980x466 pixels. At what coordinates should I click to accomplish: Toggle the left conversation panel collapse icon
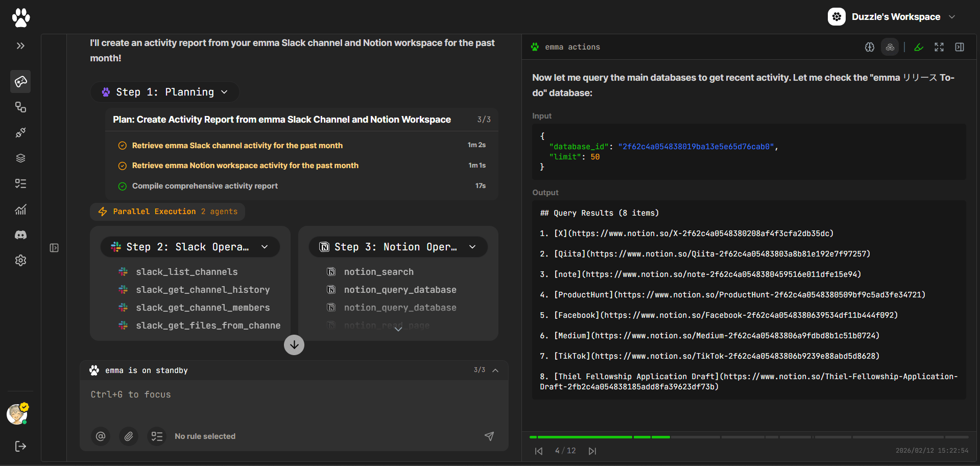[54, 248]
